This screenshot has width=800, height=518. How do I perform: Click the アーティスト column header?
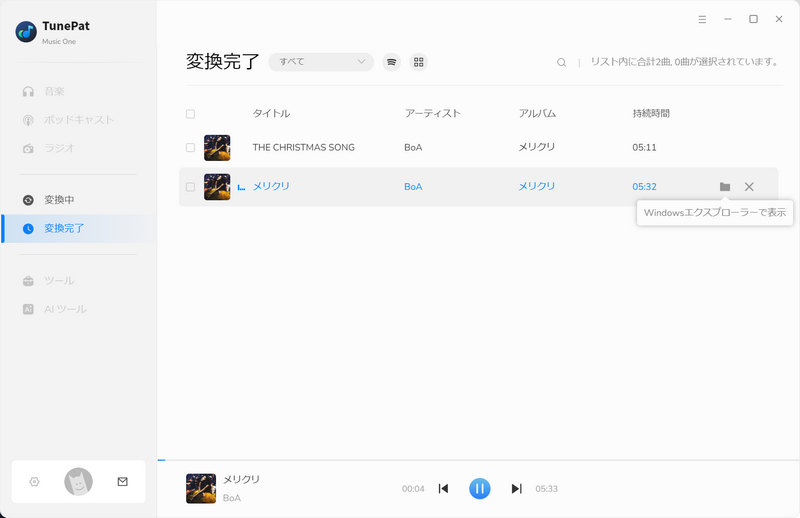(433, 113)
